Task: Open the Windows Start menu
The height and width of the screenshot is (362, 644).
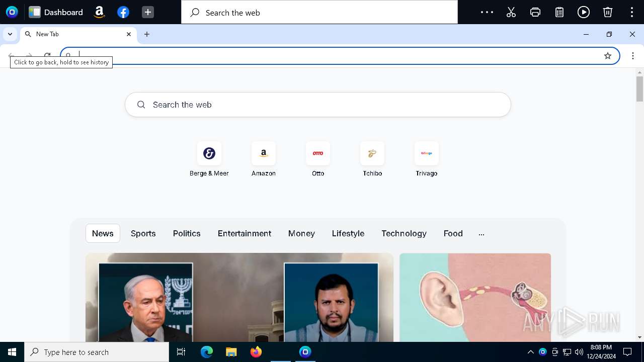Action: (x=12, y=352)
